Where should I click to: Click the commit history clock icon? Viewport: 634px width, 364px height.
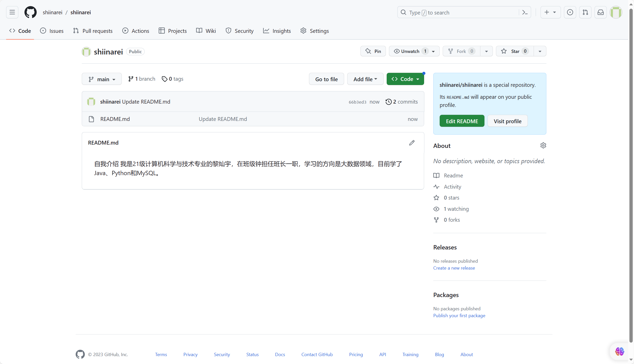tap(388, 102)
